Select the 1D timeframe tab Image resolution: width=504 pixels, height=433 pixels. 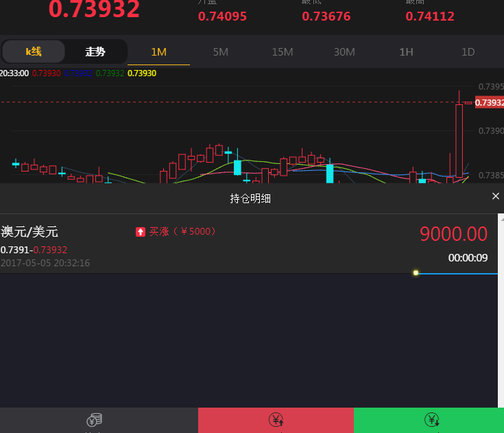(x=468, y=51)
